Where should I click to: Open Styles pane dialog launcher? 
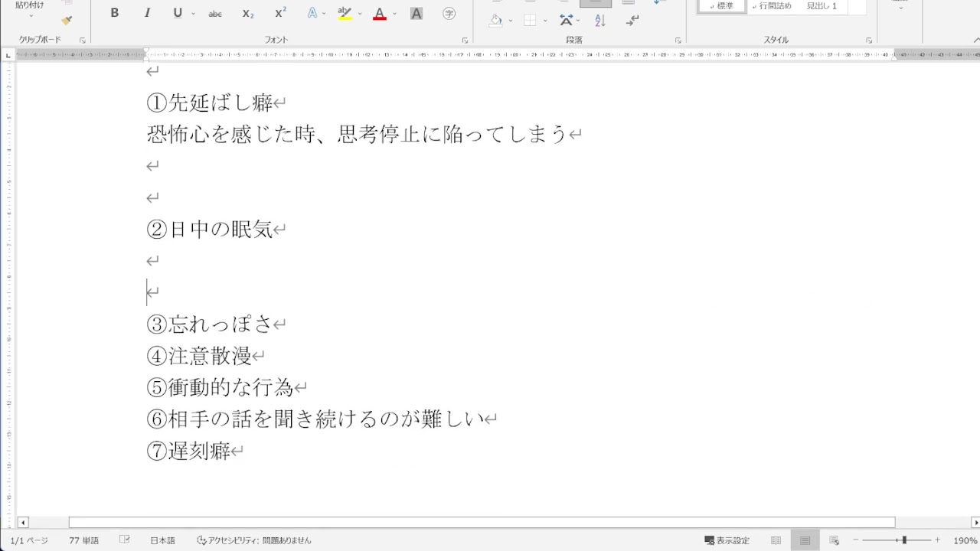(x=869, y=40)
